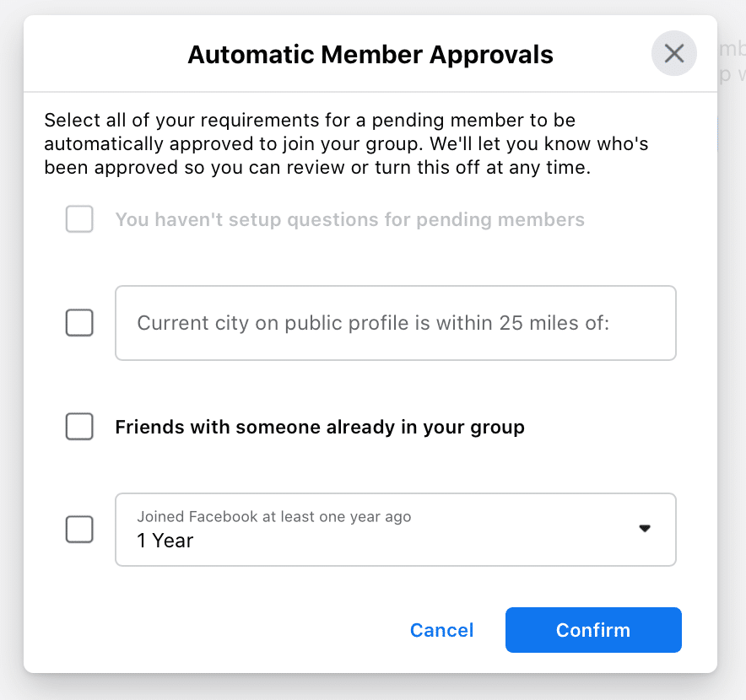Click 'Current city on public profile' placeholder text
This screenshot has height=700, width=746.
[x=372, y=323]
